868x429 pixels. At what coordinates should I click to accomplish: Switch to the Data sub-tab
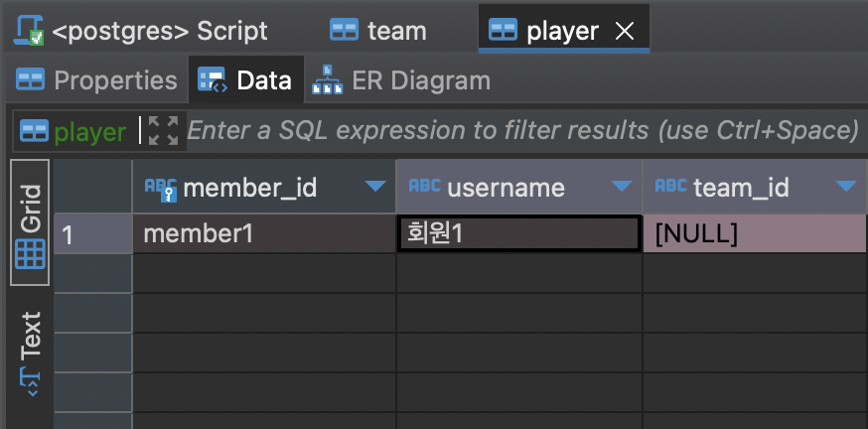coord(245,79)
